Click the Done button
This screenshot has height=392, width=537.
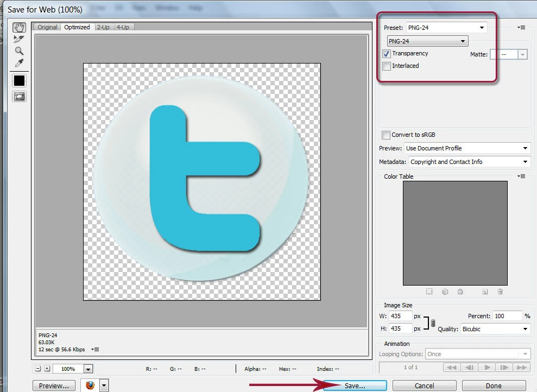494,386
